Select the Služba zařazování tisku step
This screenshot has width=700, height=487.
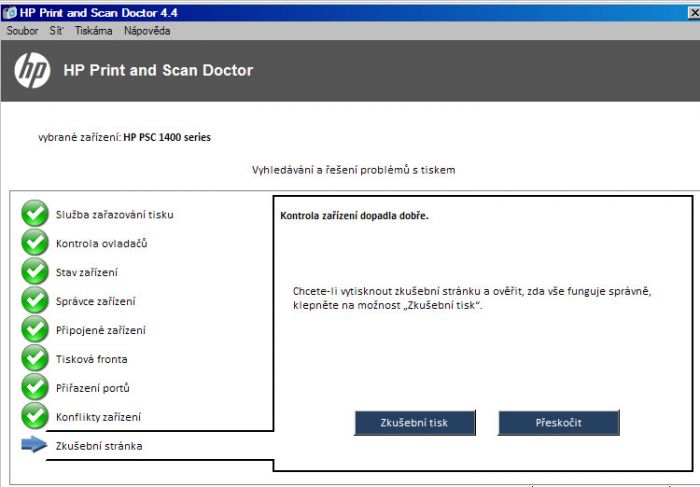114,215
